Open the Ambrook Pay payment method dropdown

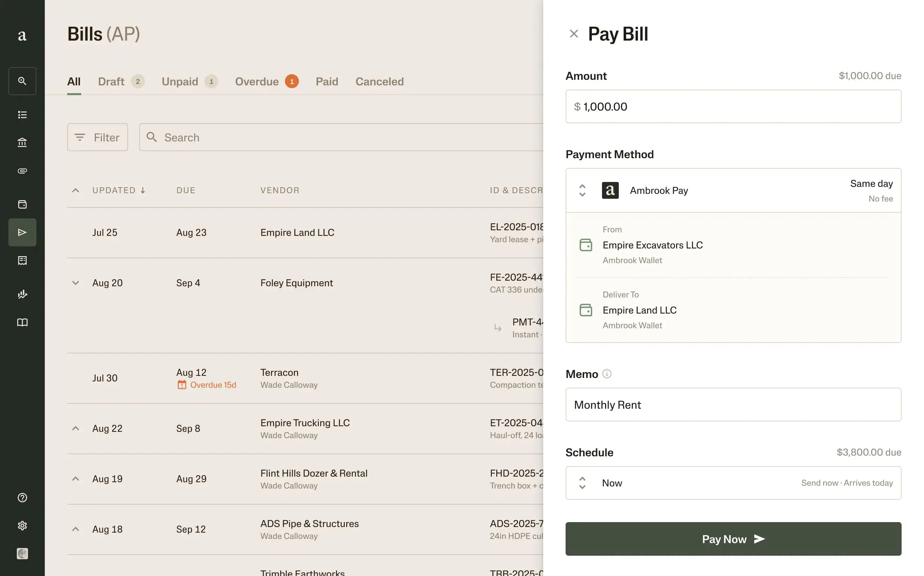(x=733, y=190)
